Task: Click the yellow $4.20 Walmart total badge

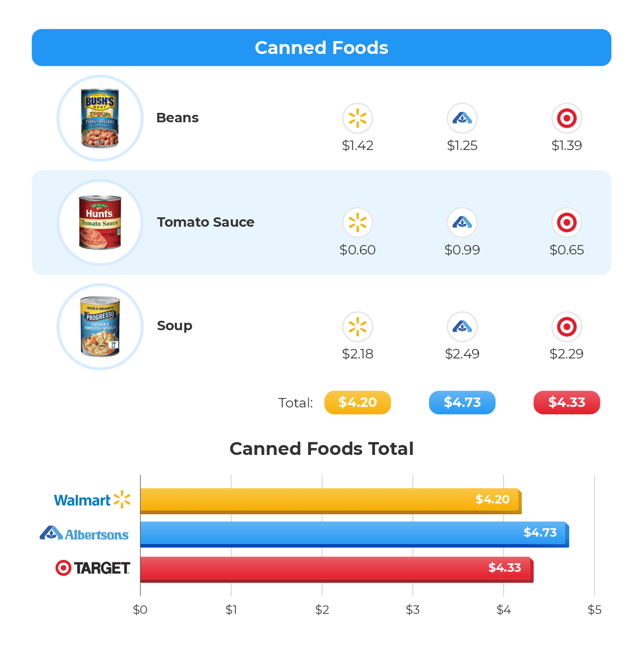Action: tap(357, 402)
